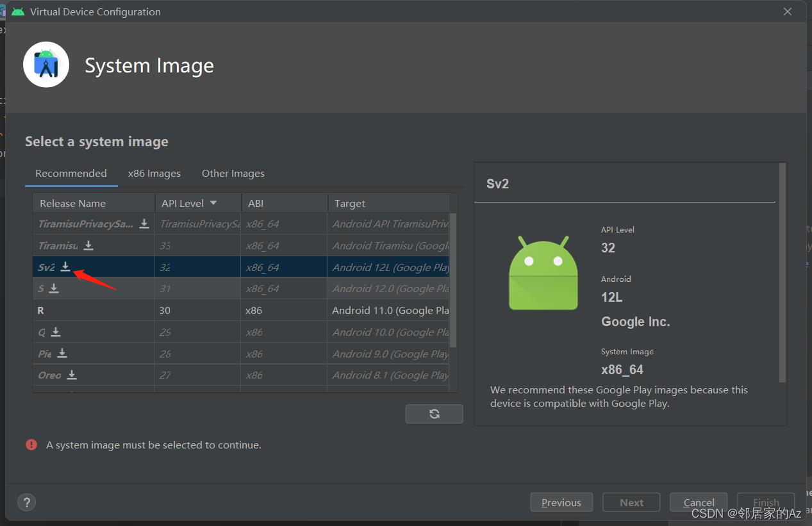Click the 'Select a system image' heading

point(97,142)
